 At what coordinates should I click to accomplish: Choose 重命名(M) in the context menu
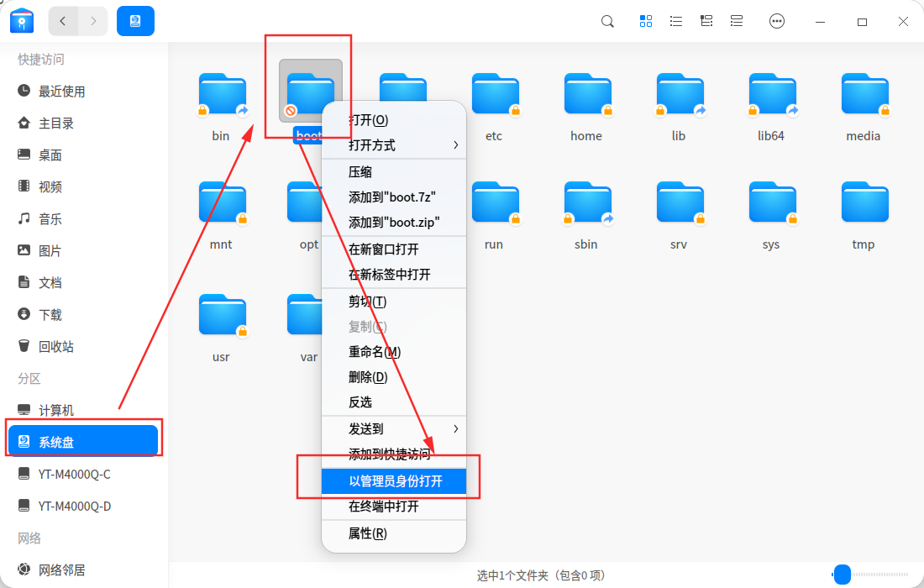(394, 352)
